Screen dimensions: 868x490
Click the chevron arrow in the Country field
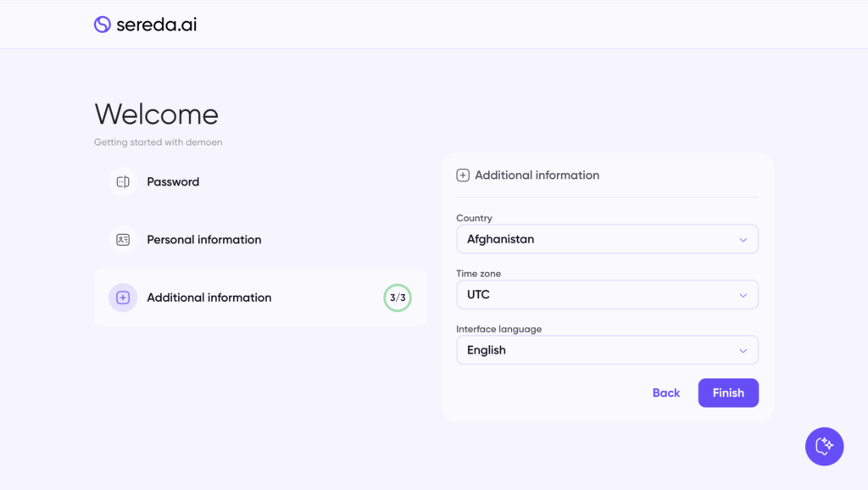tap(743, 240)
